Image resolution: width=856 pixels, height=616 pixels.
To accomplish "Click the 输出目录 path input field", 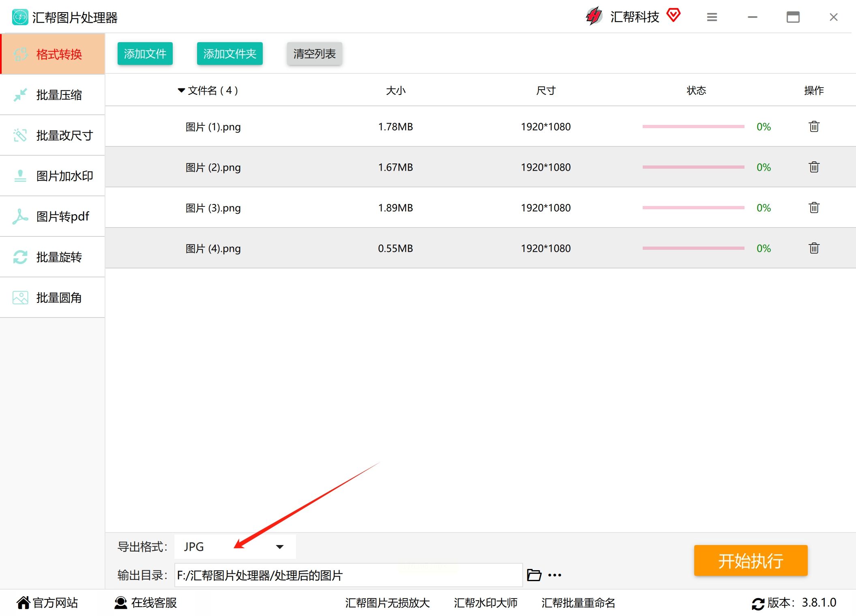I will coord(348,575).
